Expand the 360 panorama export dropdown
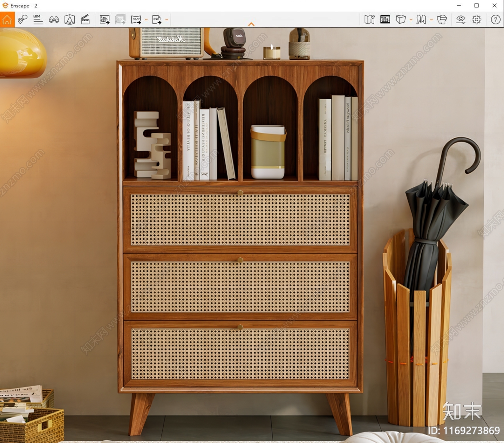This screenshot has width=504, height=443. pos(146,20)
